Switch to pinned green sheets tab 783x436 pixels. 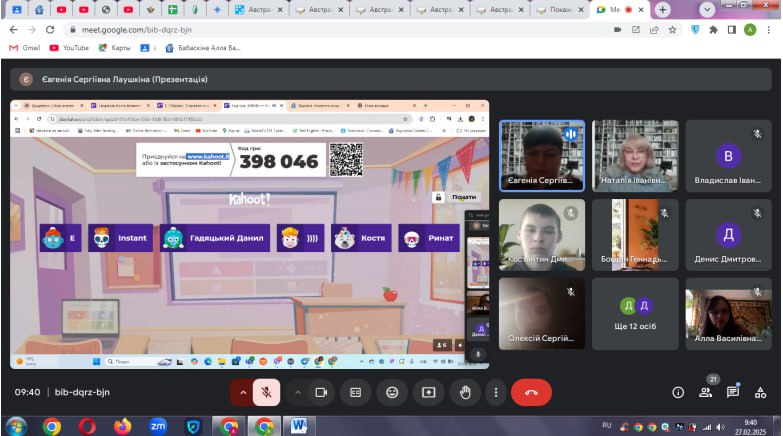coord(173,9)
